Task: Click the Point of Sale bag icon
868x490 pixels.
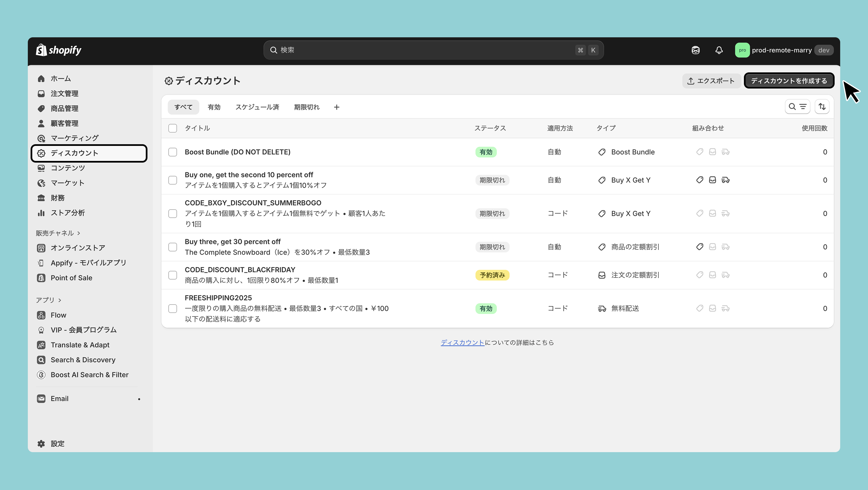Action: tap(41, 278)
